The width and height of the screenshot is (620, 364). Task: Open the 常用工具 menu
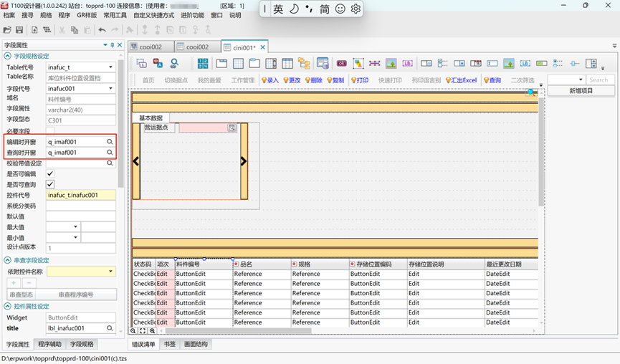[115, 15]
